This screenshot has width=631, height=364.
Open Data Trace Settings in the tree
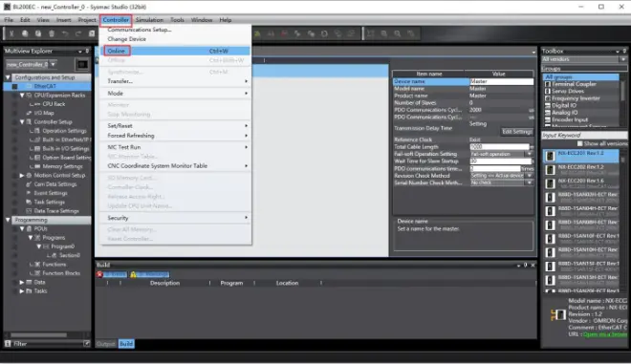(x=56, y=211)
